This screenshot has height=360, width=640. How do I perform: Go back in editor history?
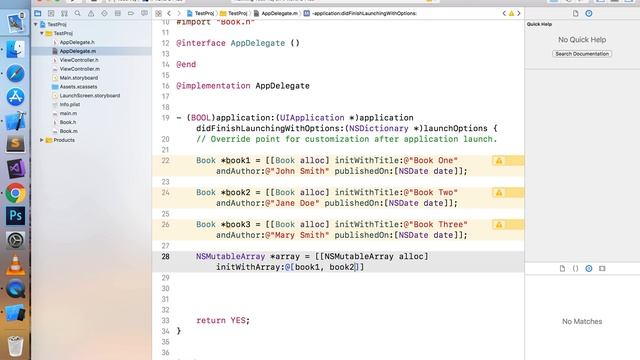[x=169, y=13]
